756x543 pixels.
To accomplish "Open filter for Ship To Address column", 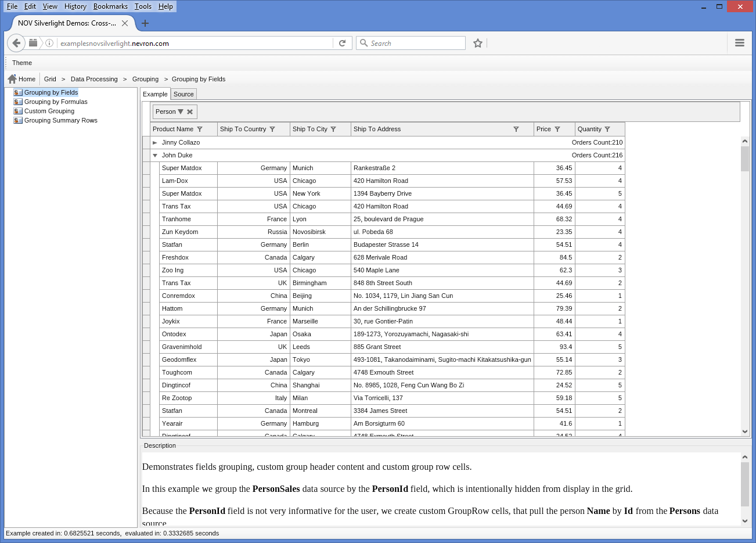I will [x=516, y=129].
